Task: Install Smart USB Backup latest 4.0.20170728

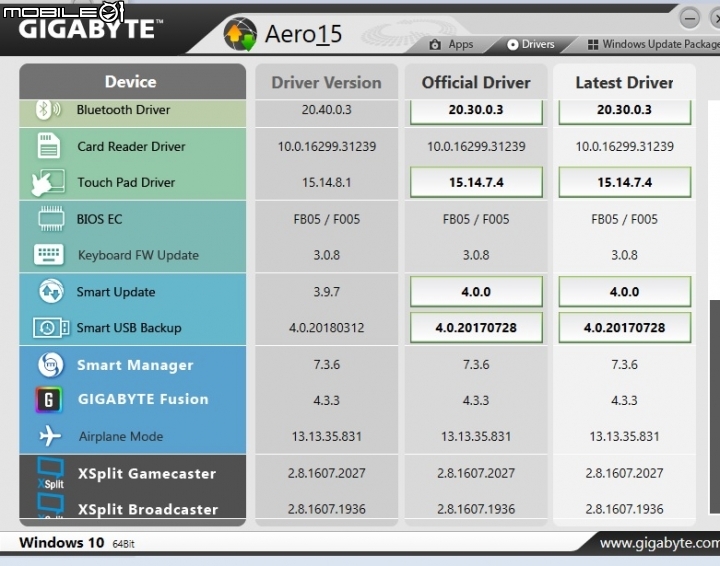Action: tap(624, 327)
